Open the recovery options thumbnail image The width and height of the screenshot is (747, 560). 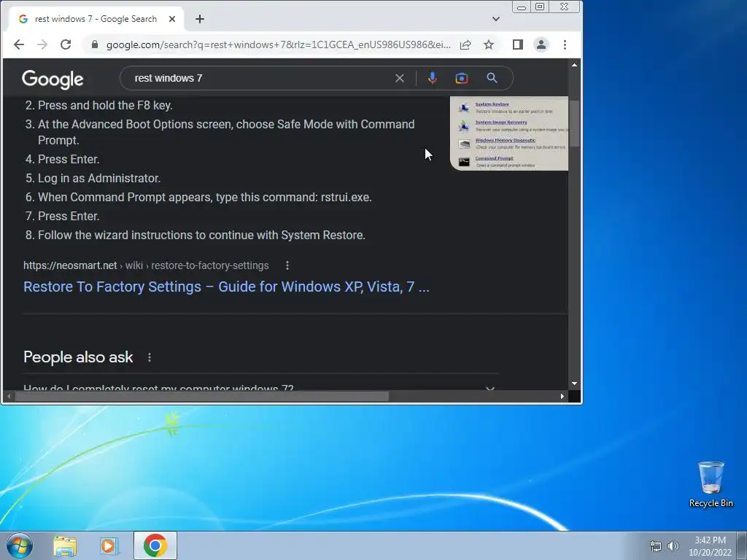pos(509,133)
